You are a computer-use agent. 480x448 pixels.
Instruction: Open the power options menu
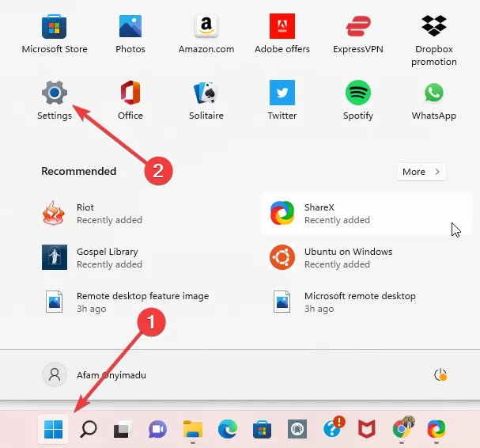click(440, 374)
